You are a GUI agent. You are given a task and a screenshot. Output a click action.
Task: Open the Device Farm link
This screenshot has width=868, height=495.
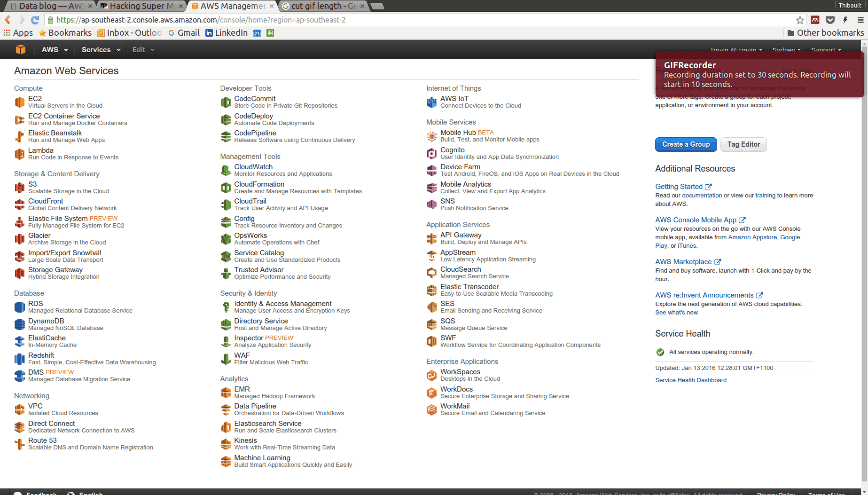[x=460, y=167]
